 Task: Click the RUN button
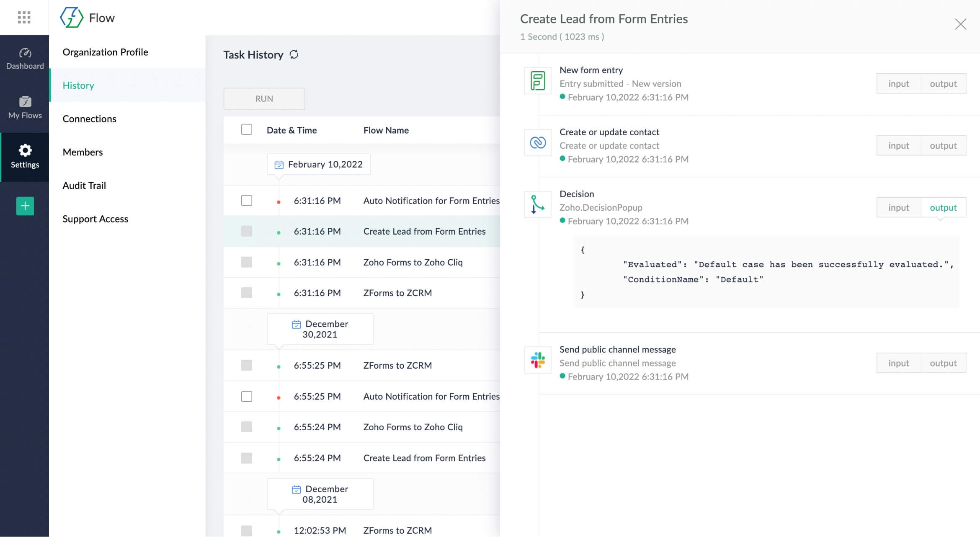[x=264, y=98]
